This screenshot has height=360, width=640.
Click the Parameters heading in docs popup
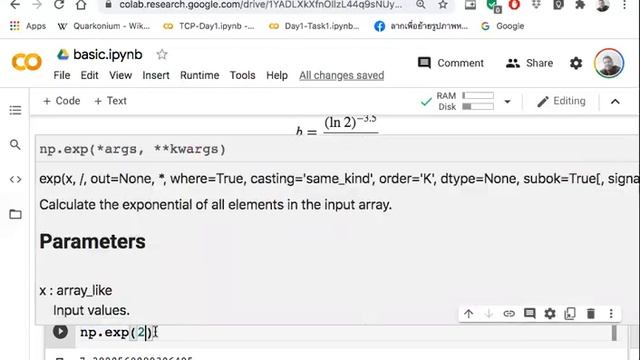click(x=93, y=242)
